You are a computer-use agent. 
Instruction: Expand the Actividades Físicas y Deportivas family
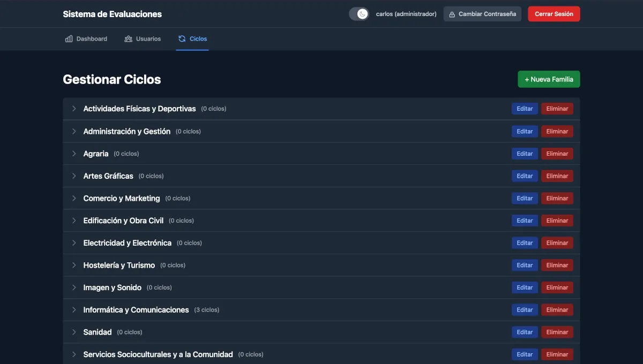coord(73,108)
